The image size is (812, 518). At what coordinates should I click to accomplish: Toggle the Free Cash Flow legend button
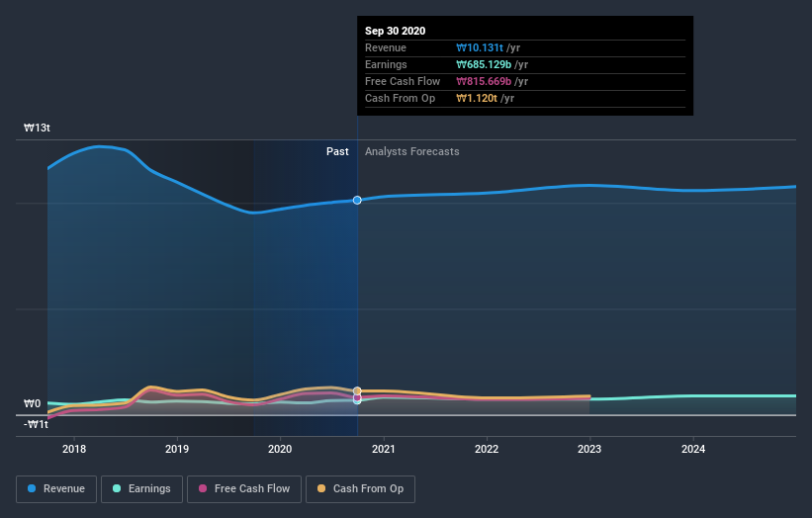pyautogui.click(x=244, y=489)
